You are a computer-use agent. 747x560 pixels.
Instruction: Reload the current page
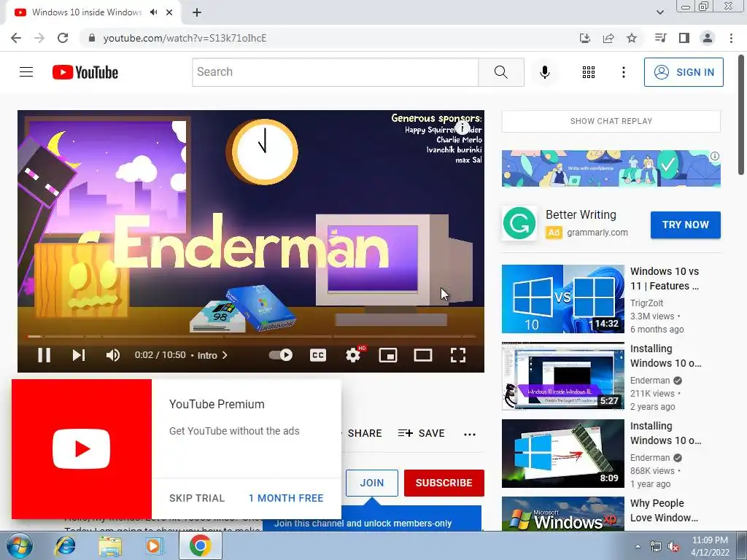63,38
